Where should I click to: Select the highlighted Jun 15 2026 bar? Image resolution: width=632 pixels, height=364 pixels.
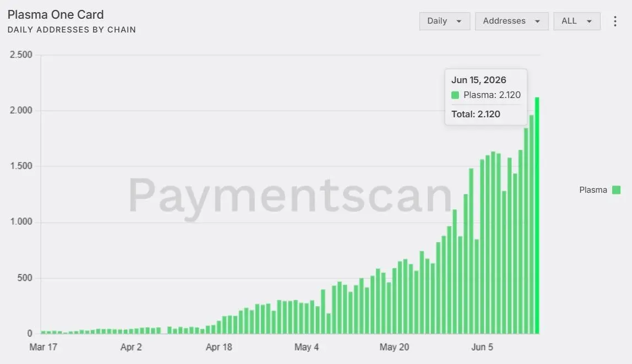[x=537, y=215]
